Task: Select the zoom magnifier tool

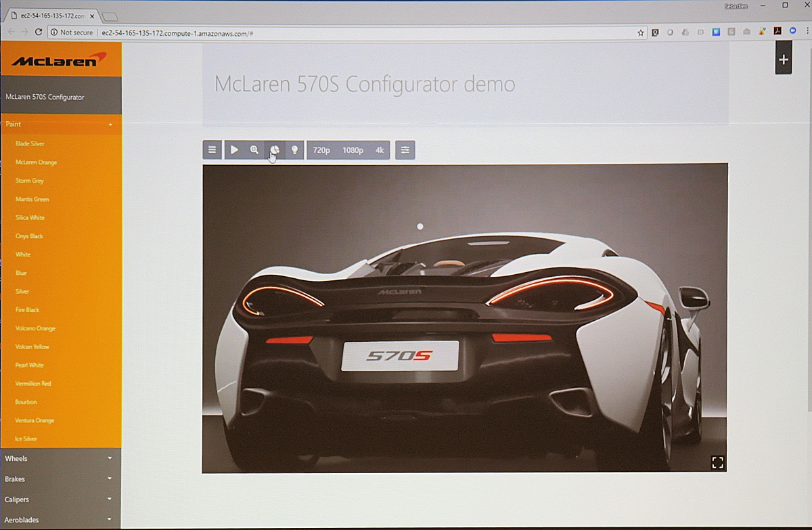Action: (x=254, y=150)
